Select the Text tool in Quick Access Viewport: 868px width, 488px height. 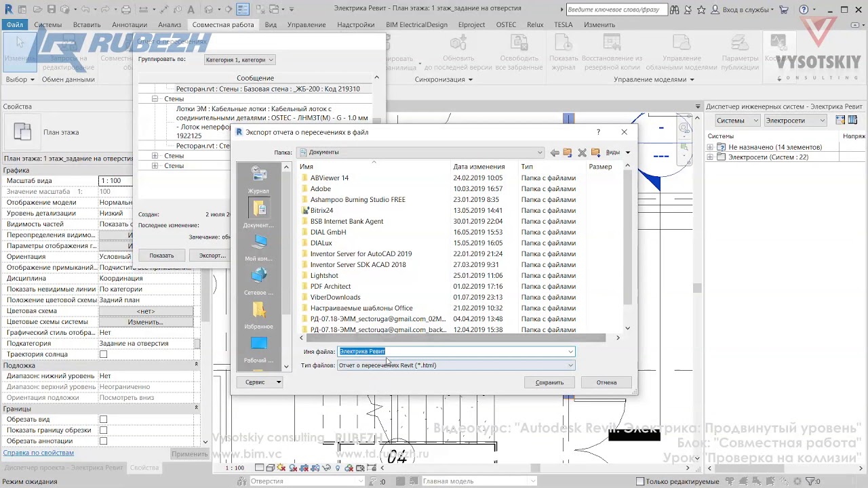click(x=191, y=9)
